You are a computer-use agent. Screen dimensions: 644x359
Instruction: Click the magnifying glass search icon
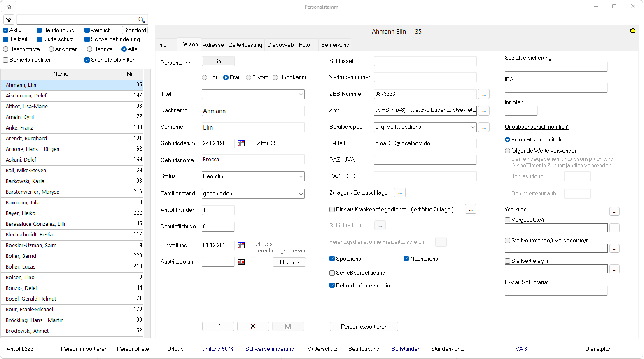click(141, 20)
